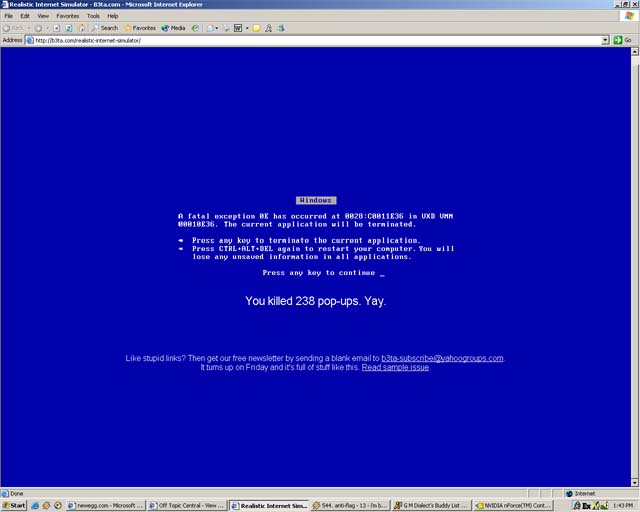640x512 pixels.
Task: Open dropdown arrow next to Forward button
Action: click(47, 28)
